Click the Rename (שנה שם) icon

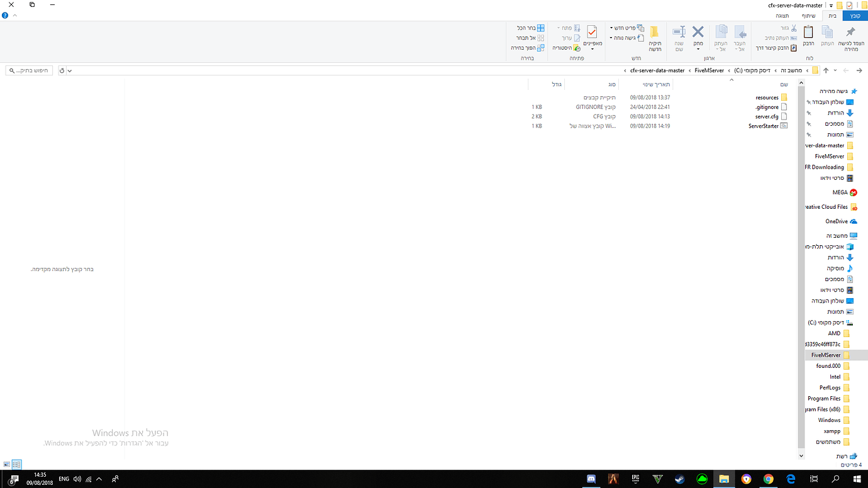click(x=679, y=32)
